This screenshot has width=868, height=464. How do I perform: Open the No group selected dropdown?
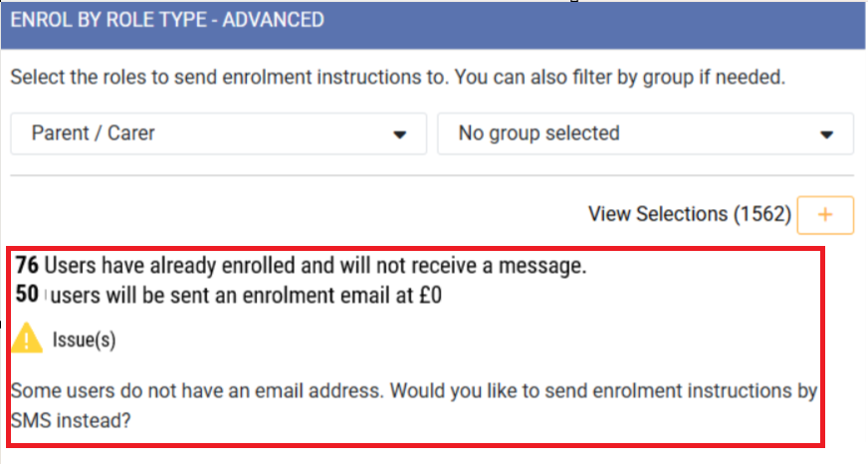[644, 133]
